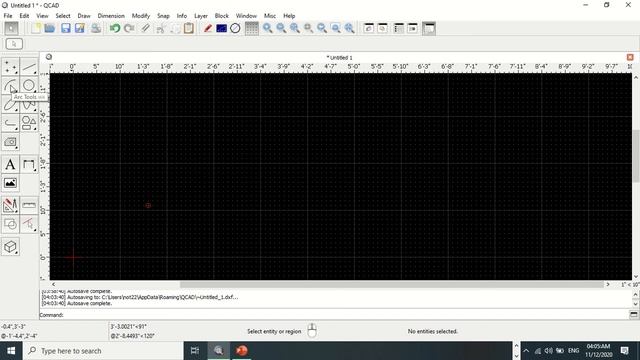This screenshot has height=360, width=640.
Task: Save the current drawing
Action: (66, 28)
